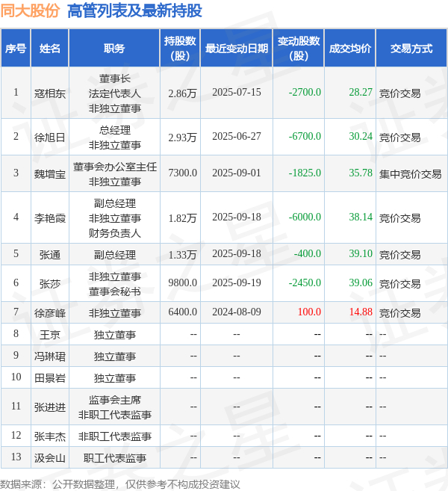Click the name 徐旭日
The width and height of the screenshot is (448, 491).
[x=50, y=137]
